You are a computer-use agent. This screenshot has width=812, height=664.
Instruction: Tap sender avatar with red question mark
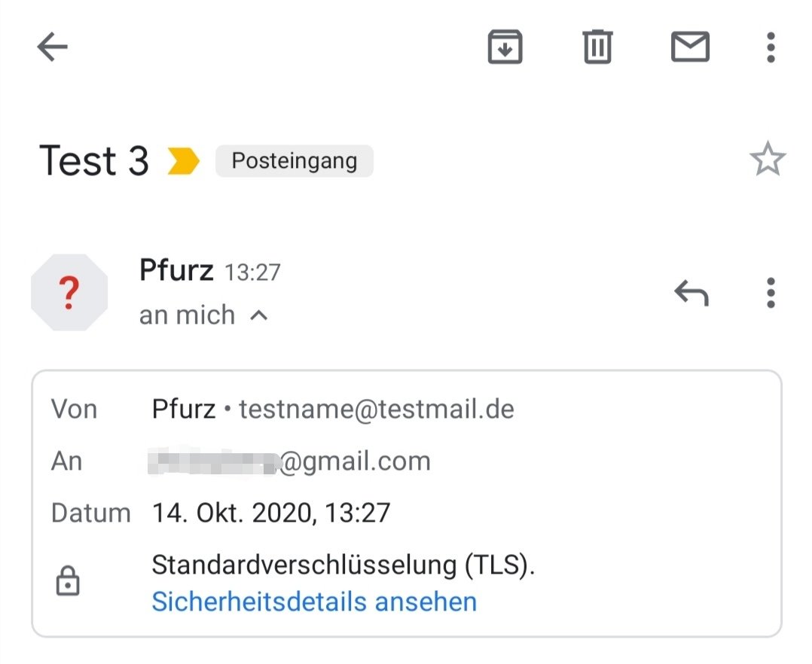point(69,292)
